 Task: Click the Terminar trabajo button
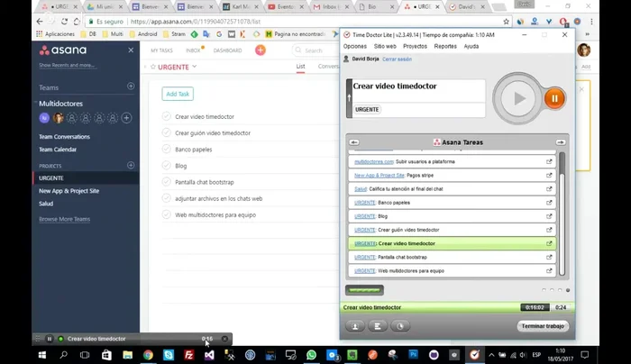coord(543,326)
